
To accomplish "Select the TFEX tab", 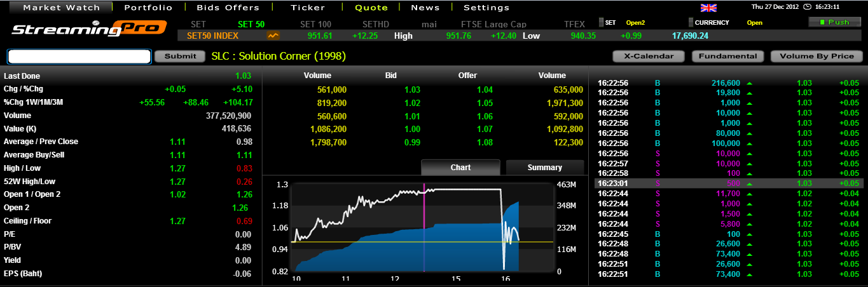I will coord(574,24).
